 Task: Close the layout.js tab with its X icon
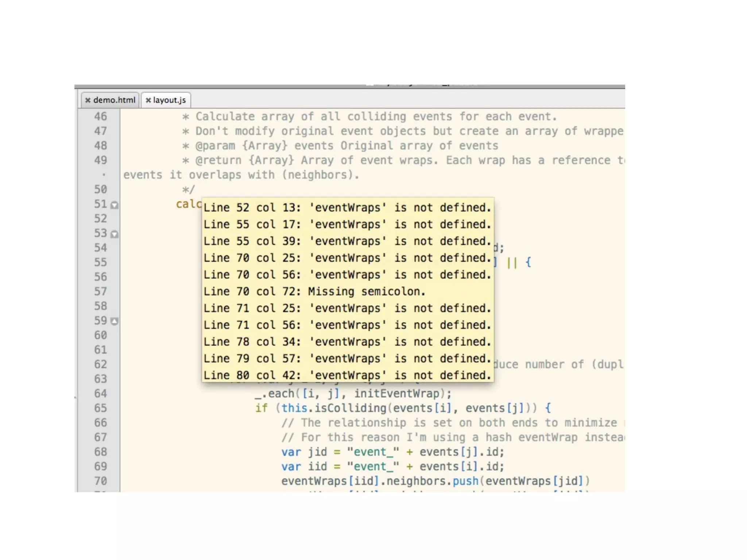click(x=148, y=100)
